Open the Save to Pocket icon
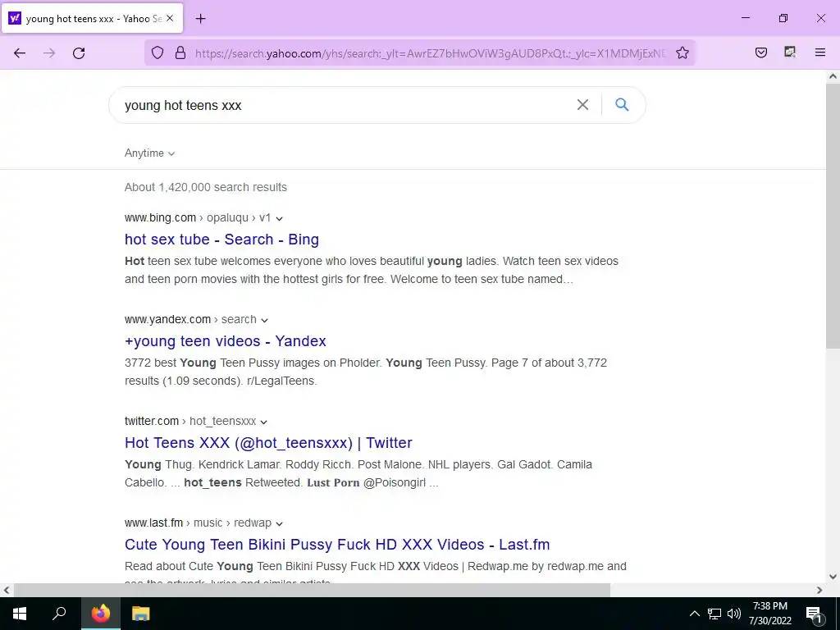Image resolution: width=840 pixels, height=630 pixels. click(x=761, y=52)
